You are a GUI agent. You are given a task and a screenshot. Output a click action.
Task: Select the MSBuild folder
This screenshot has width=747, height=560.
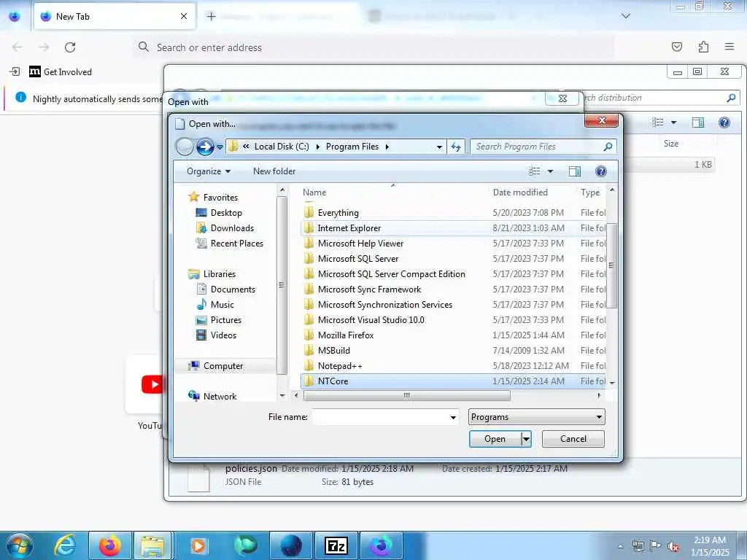tap(333, 351)
